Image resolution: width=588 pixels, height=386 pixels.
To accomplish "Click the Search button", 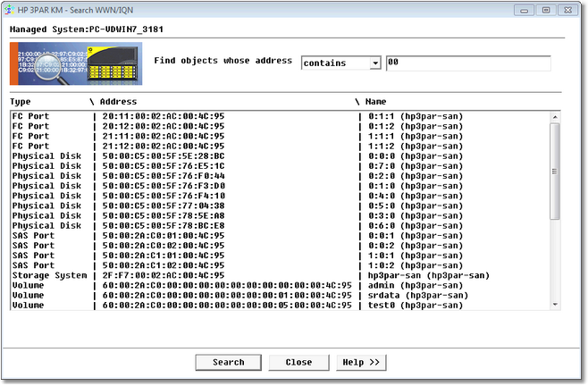I will tap(229, 363).
